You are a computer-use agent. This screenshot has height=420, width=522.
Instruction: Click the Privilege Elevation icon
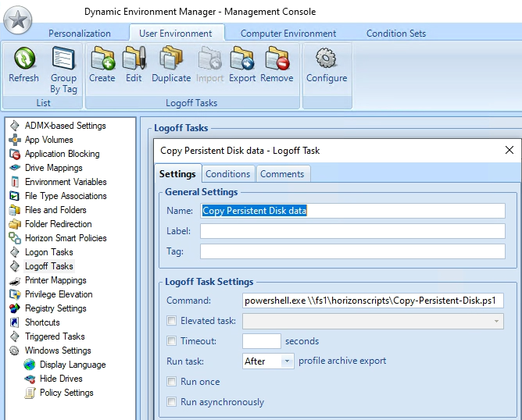pyautogui.click(x=15, y=294)
